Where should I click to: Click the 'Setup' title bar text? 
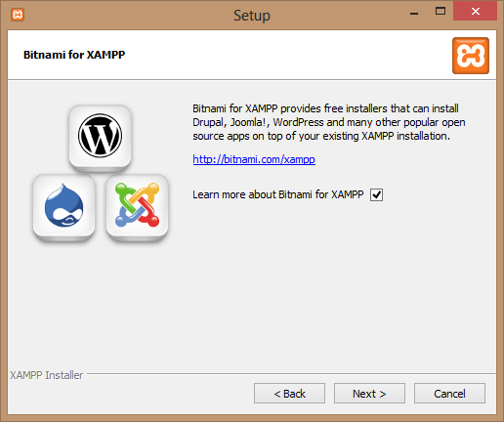click(252, 16)
